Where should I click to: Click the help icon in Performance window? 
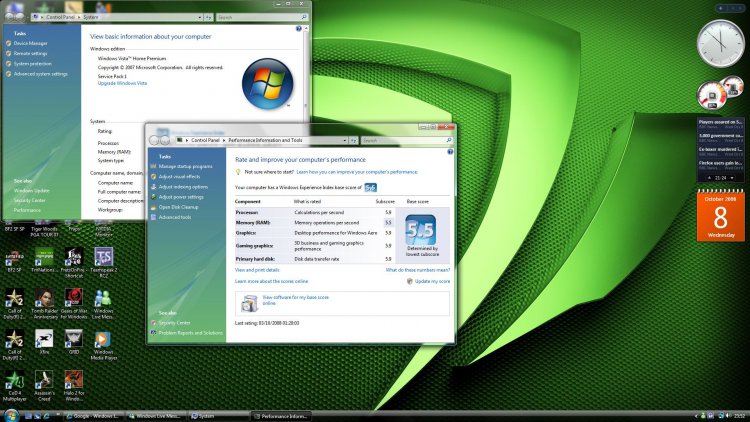click(450, 152)
